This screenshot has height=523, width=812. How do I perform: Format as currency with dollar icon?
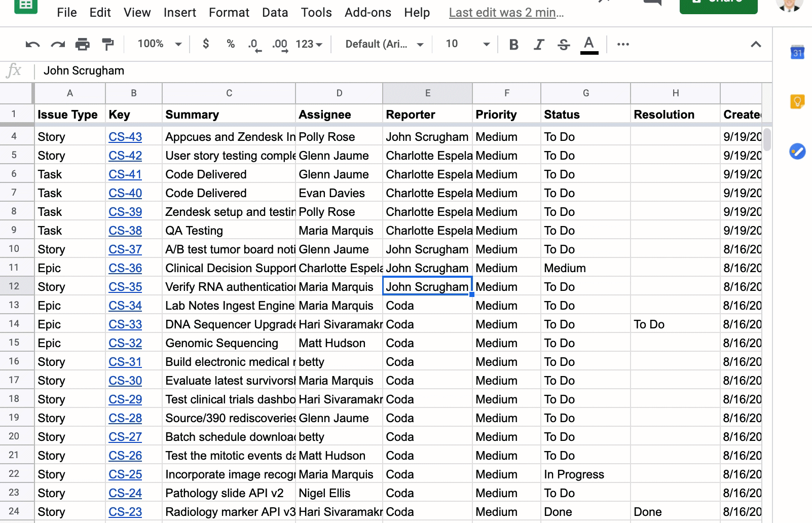point(206,44)
